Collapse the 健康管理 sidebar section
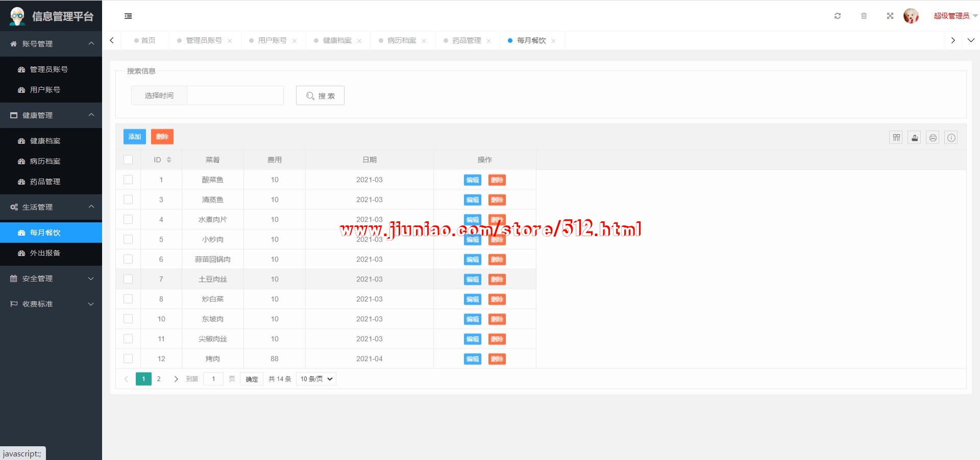The width and height of the screenshot is (980, 460). tap(51, 115)
